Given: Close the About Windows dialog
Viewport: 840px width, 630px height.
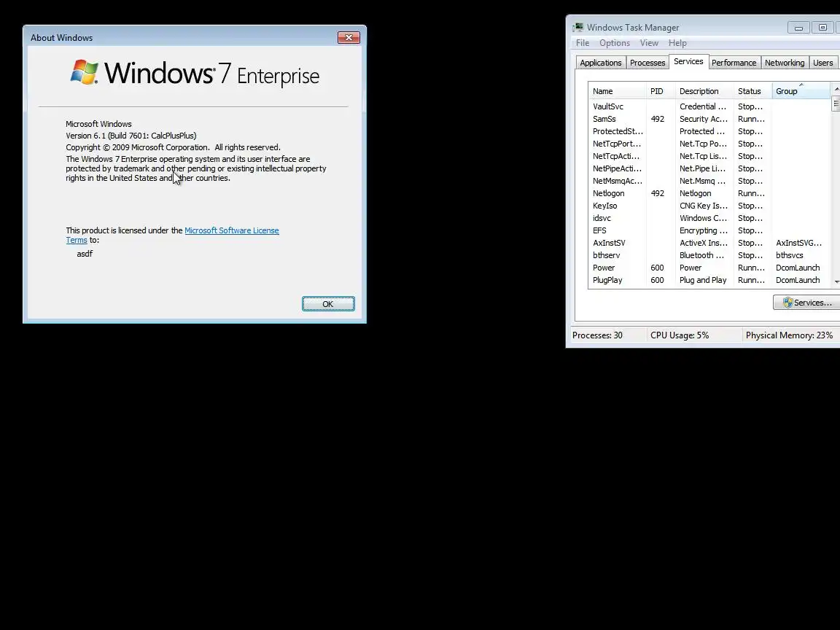Looking at the screenshot, I should tap(349, 37).
